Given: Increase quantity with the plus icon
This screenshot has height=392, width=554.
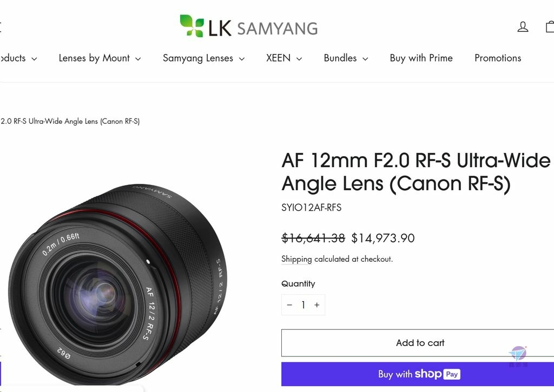Looking at the screenshot, I should [317, 305].
